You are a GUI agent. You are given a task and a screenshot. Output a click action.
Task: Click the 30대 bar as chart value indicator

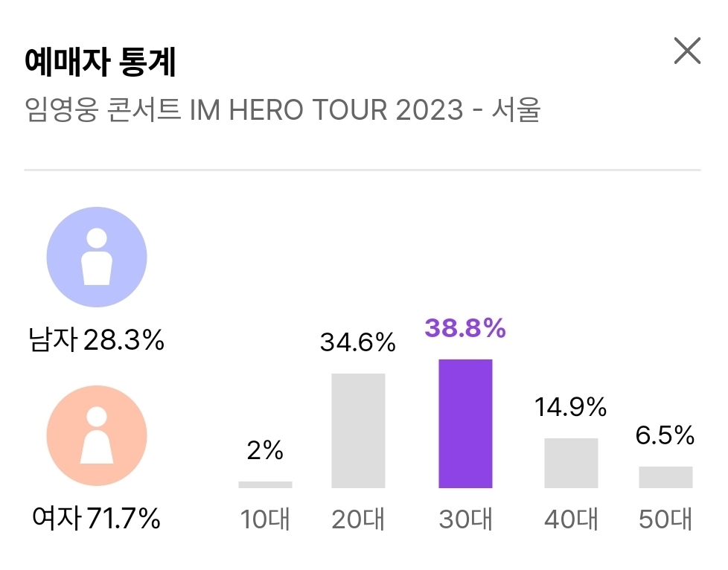point(466,424)
